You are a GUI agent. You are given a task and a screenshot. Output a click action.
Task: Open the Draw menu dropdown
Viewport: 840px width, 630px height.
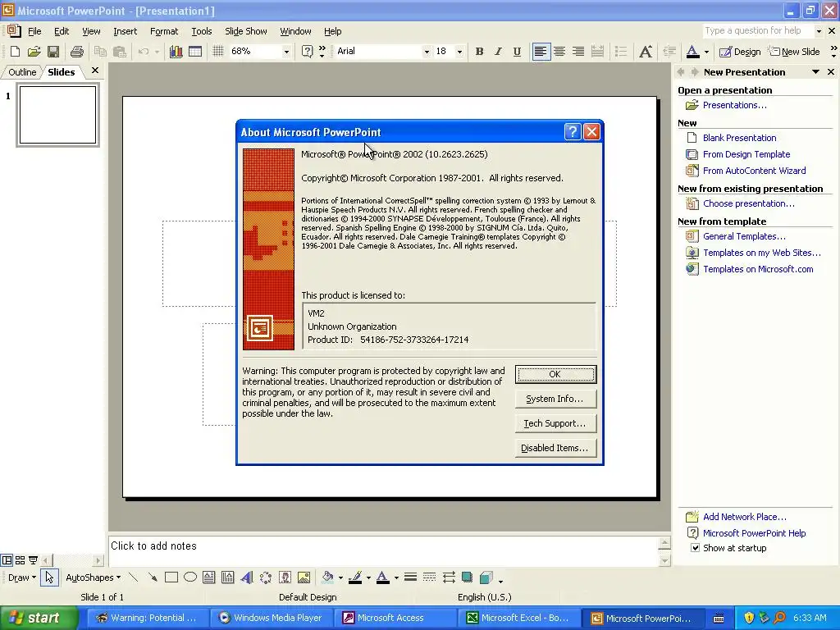(22, 577)
